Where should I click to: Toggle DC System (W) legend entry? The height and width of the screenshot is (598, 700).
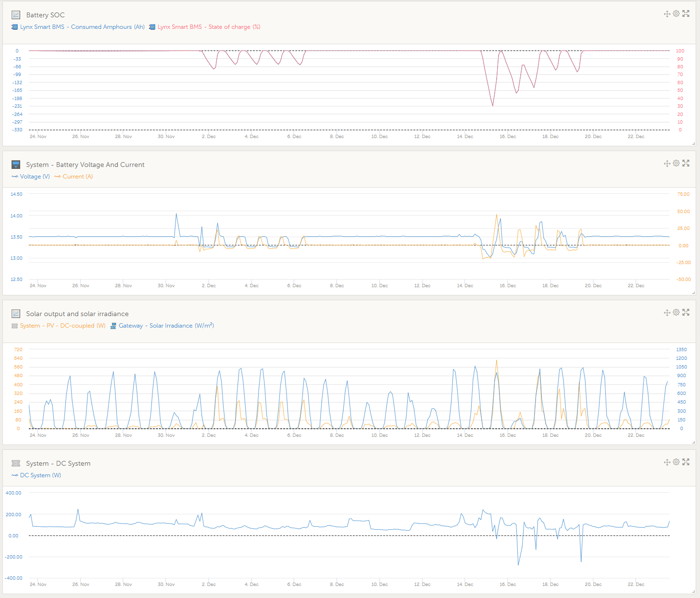click(36, 475)
